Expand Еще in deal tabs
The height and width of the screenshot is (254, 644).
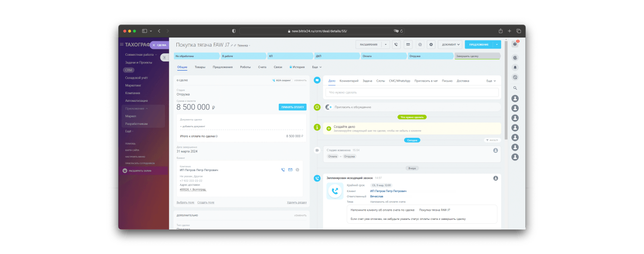317,67
